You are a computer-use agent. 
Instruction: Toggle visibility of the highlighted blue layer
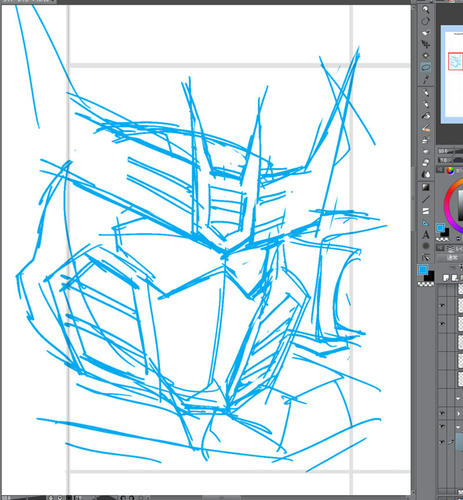click(443, 442)
